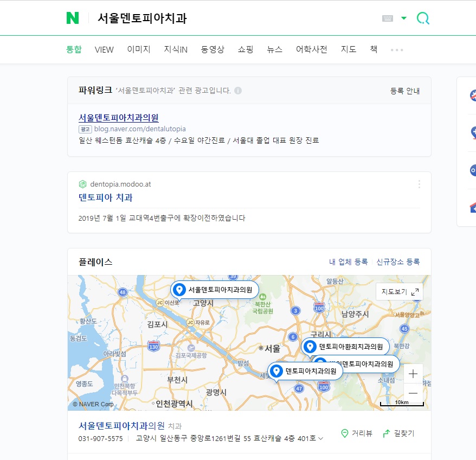The image size is (476, 460).
Task: Open the virtual keyboard icon
Action: tap(387, 18)
